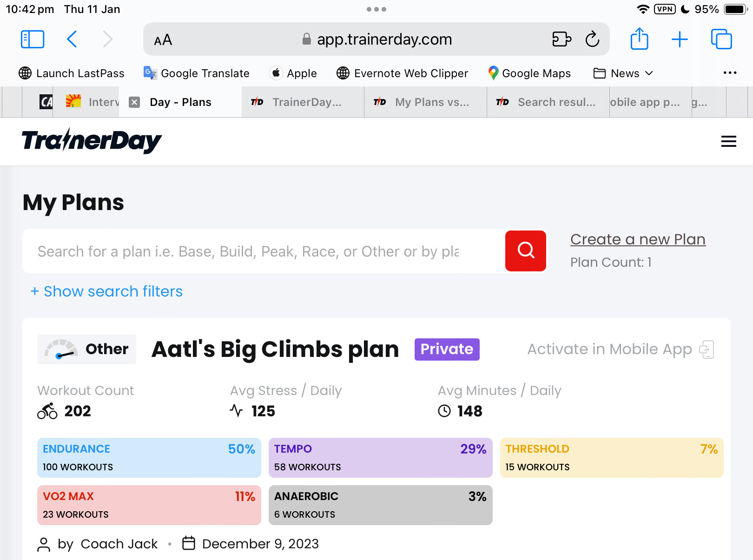Open the extensions puzzle icon

click(561, 40)
